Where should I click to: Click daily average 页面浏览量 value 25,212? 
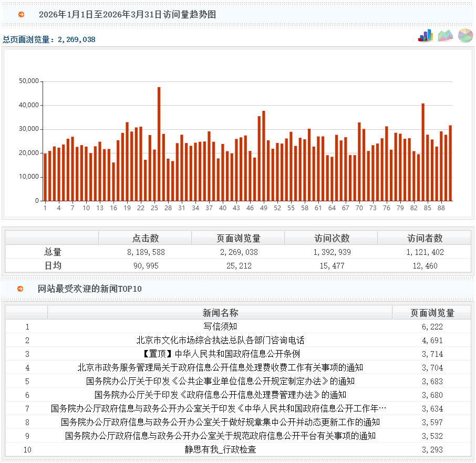[x=239, y=266]
